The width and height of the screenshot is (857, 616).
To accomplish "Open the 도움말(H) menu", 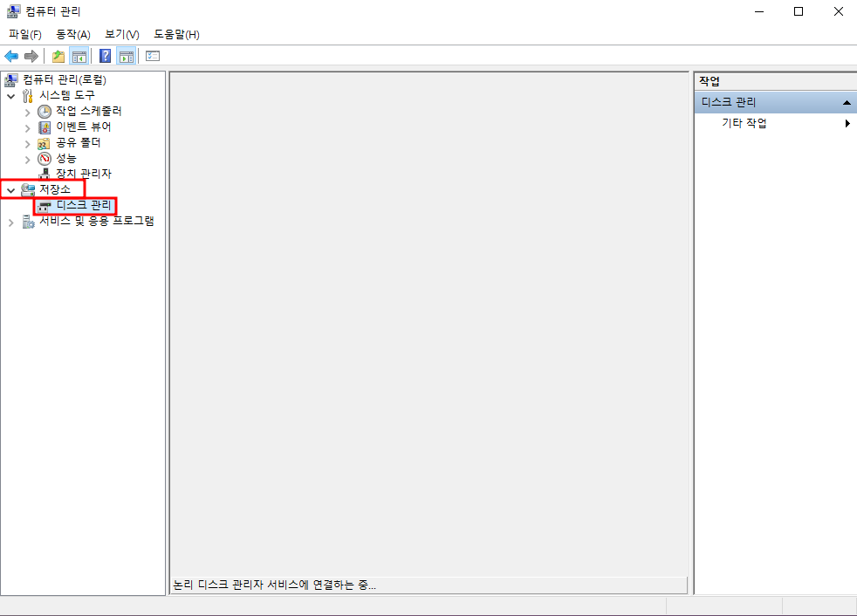I will pos(176,34).
